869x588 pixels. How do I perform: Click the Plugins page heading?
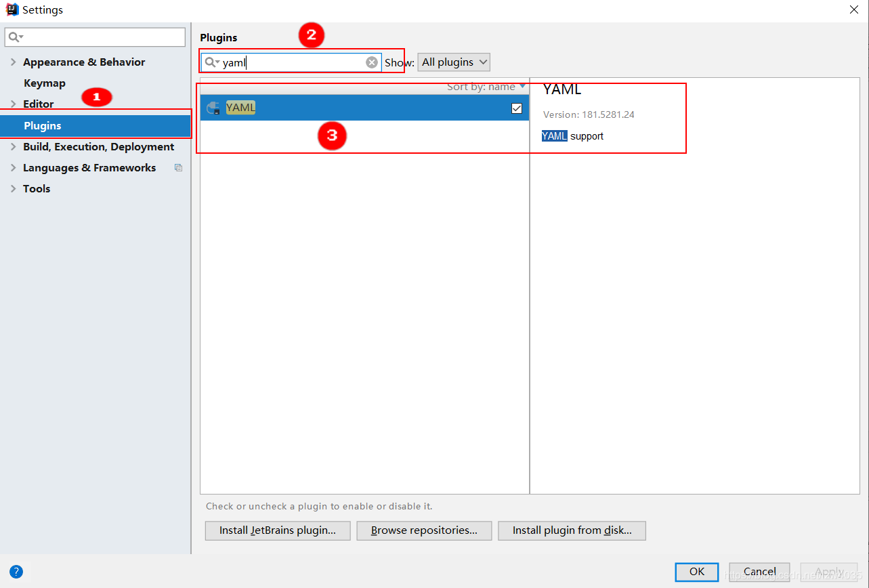[219, 38]
